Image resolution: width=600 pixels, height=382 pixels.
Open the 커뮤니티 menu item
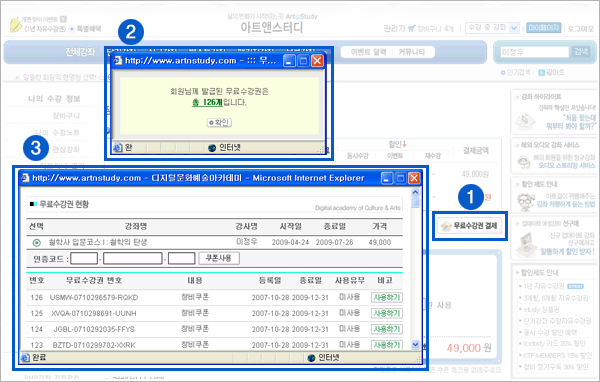[x=412, y=52]
